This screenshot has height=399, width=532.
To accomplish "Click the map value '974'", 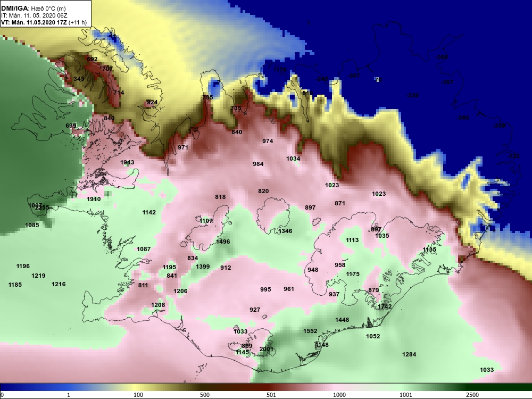I will pyautogui.click(x=268, y=141).
